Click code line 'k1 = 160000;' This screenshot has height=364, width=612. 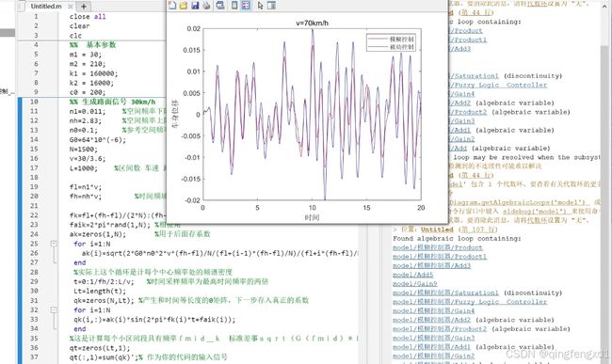(93, 73)
